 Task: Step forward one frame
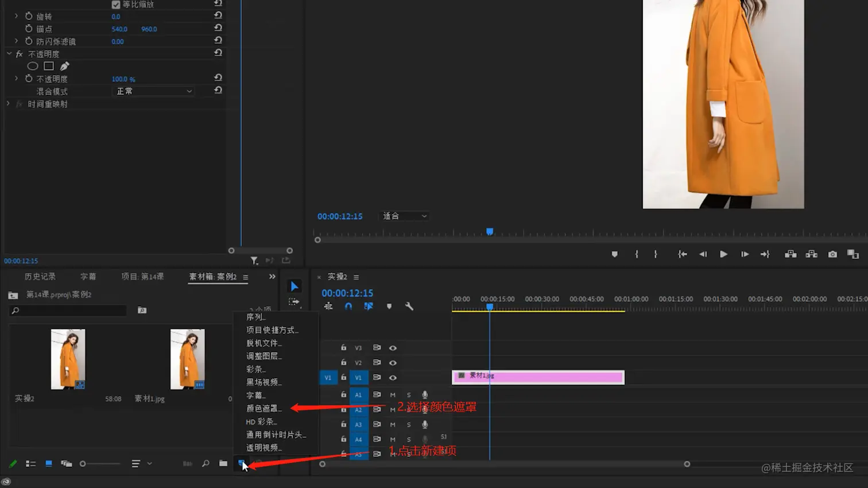click(745, 254)
